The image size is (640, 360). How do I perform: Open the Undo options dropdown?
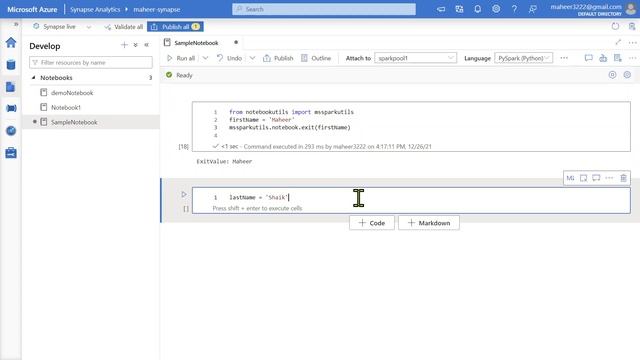[x=252, y=58]
